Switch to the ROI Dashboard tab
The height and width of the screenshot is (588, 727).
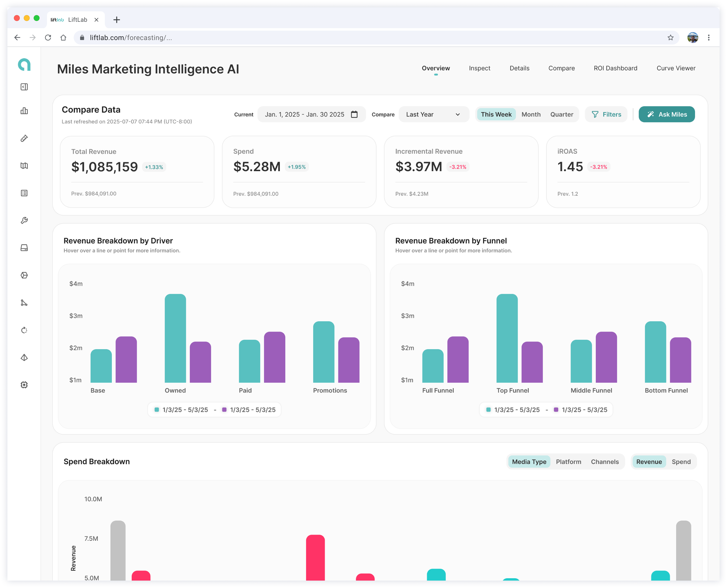(615, 68)
